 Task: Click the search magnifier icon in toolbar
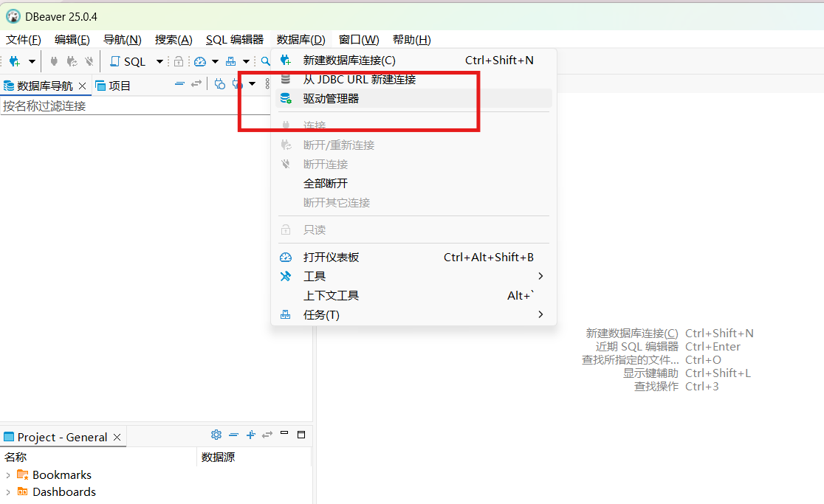[265, 61]
